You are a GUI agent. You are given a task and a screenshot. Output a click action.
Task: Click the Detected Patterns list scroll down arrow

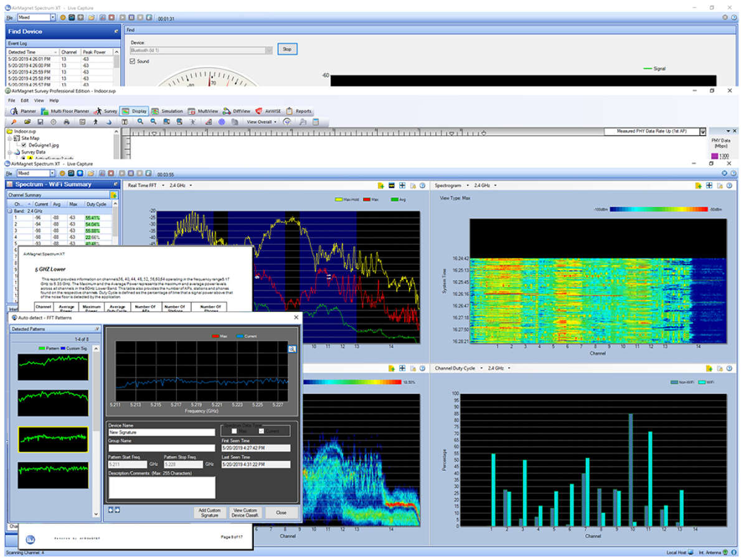click(x=97, y=514)
